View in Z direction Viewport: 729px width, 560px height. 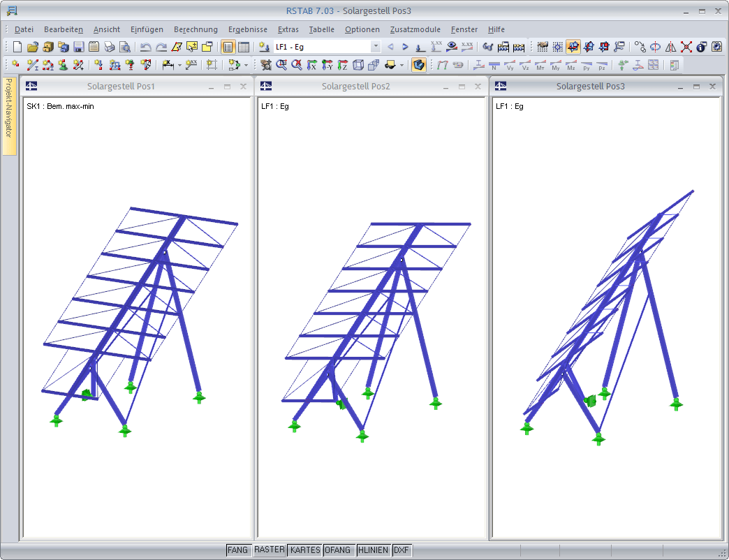click(x=343, y=65)
